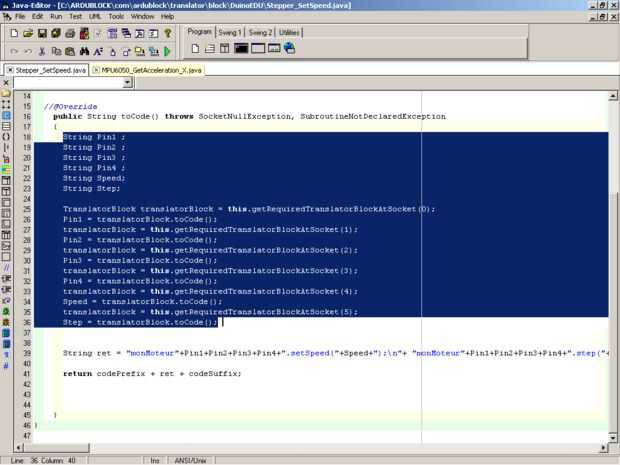Click the horizontal scrollbar left arrow

click(x=19, y=448)
